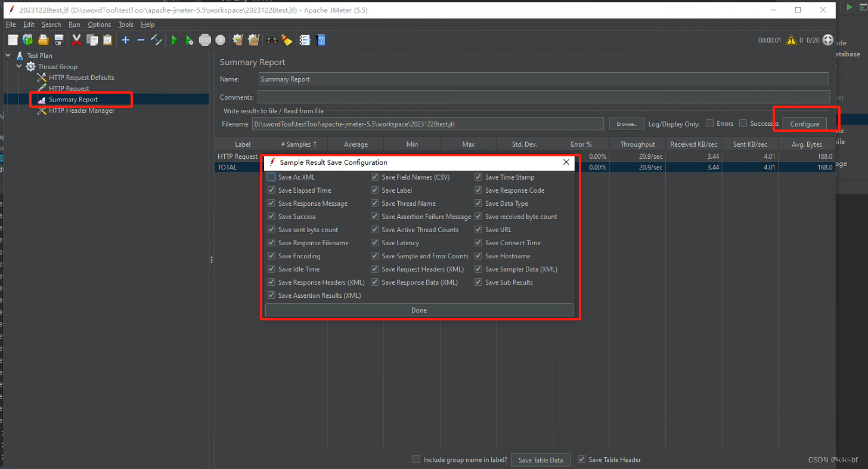Click the Toggle enable/disable icon
This screenshot has height=469, width=868.
(x=156, y=40)
